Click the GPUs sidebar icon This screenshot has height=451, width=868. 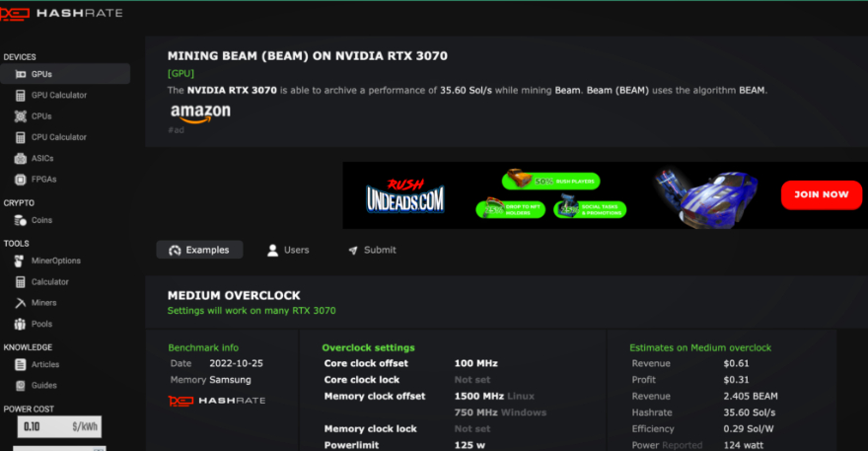point(21,74)
